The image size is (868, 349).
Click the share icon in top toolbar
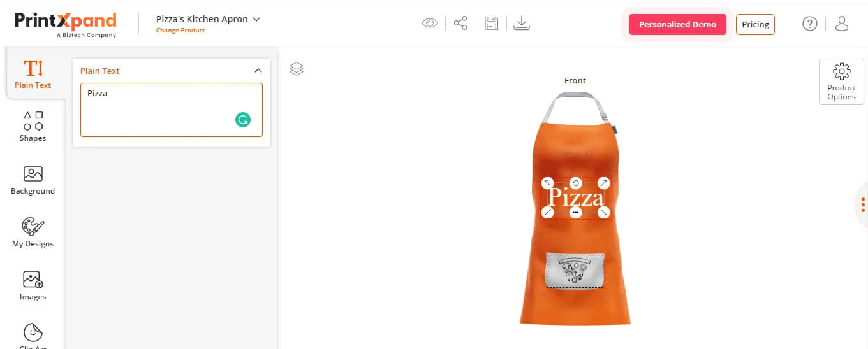(x=460, y=24)
